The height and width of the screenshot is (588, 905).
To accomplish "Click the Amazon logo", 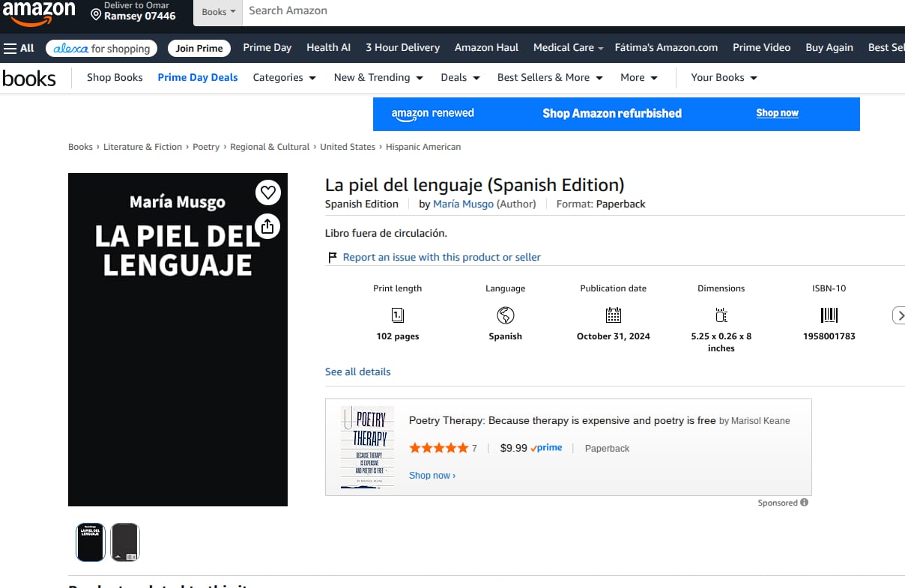I will click(39, 13).
